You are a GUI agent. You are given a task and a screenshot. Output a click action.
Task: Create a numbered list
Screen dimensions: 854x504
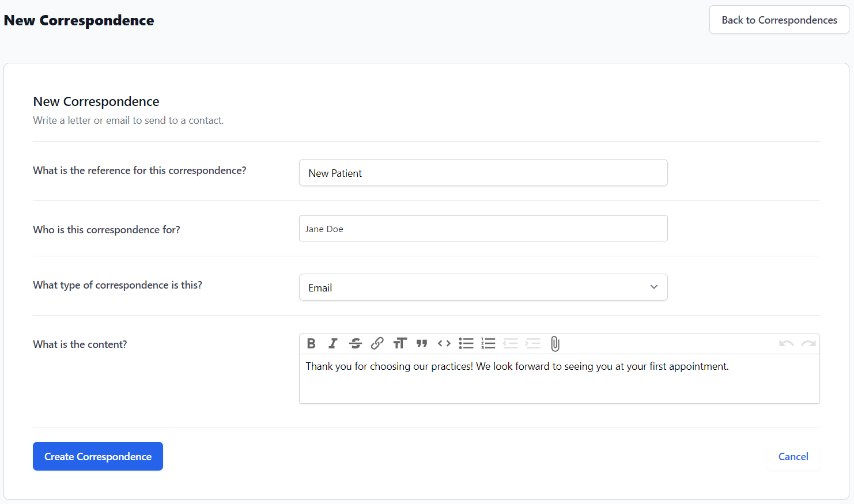point(489,344)
